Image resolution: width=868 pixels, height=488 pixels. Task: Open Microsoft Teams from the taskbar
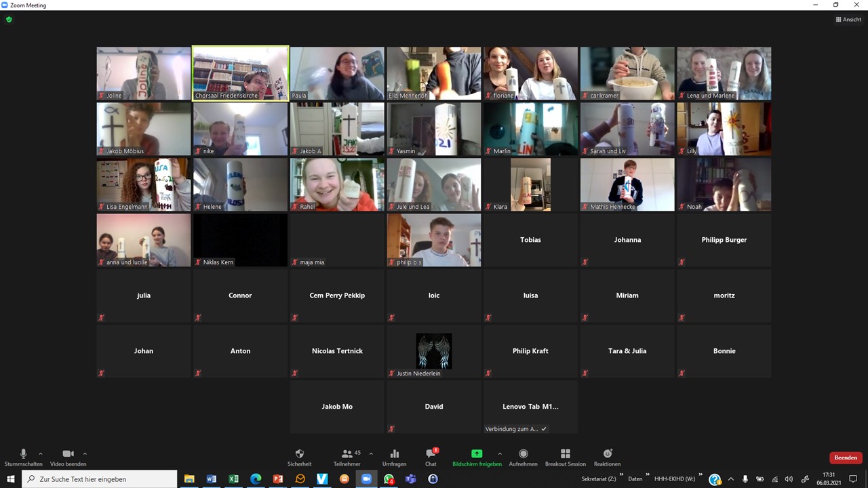tap(411, 479)
